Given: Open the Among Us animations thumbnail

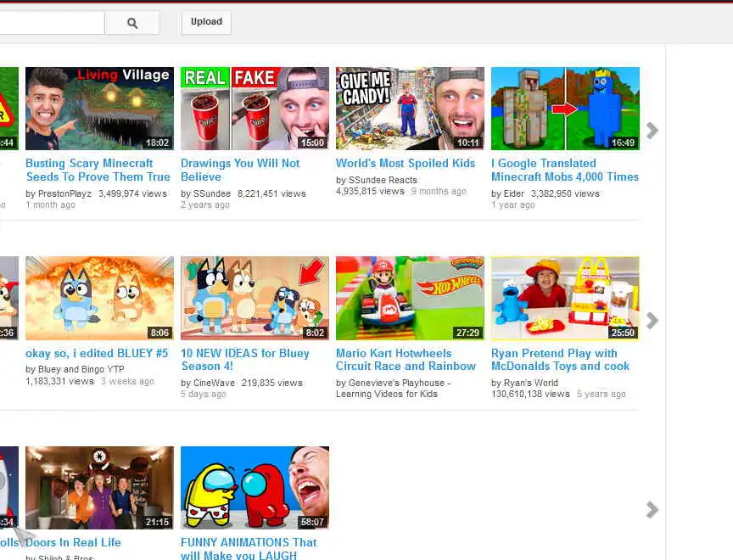Looking at the screenshot, I should point(255,488).
